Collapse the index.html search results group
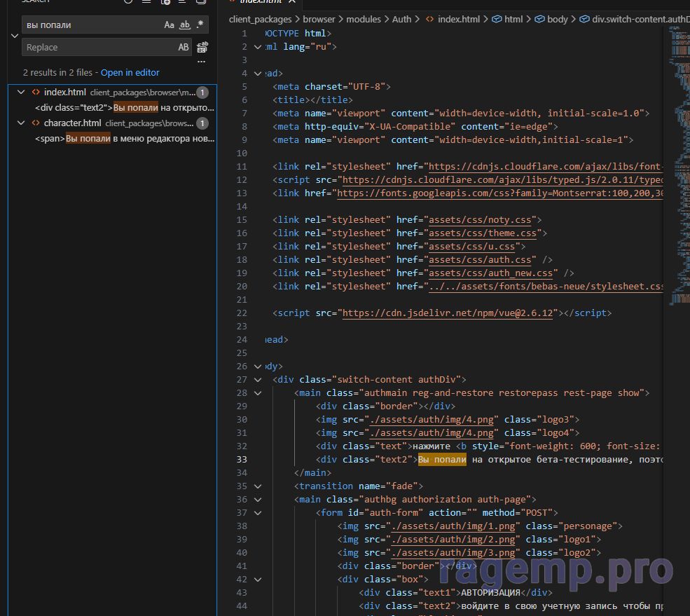690x616 pixels. [22, 93]
